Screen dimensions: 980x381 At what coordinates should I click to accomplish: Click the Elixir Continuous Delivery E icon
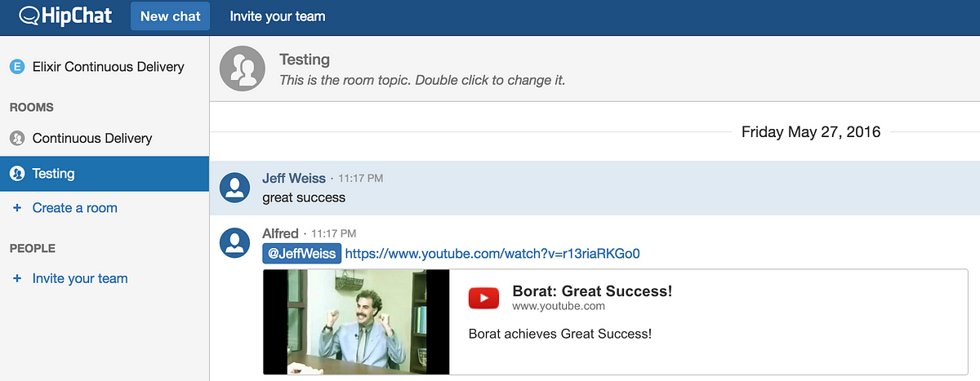[x=16, y=67]
